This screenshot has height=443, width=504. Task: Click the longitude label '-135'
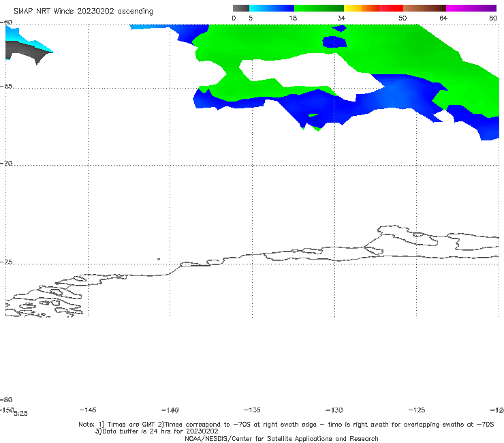click(x=252, y=410)
